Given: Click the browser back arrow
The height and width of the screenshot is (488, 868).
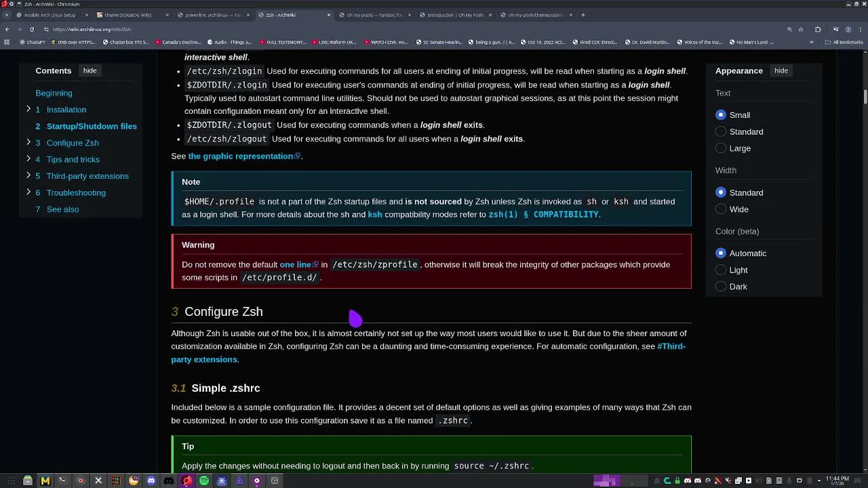Looking at the screenshot, I should (7, 29).
